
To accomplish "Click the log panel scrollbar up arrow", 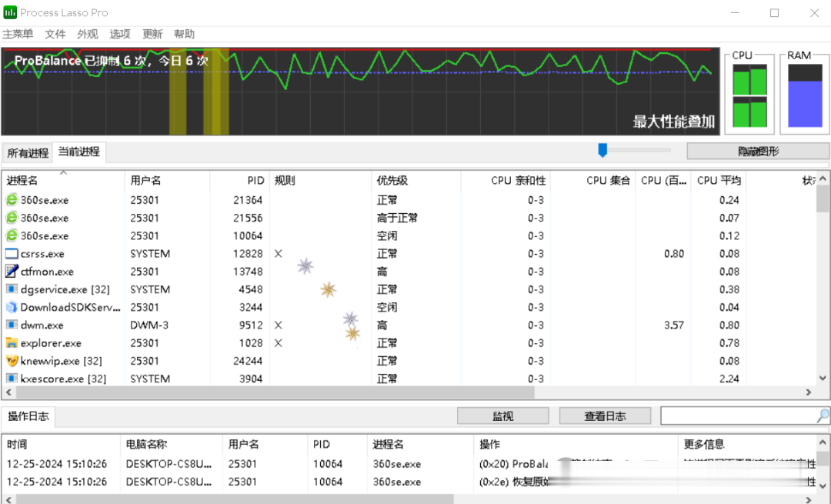I will pos(823,442).
